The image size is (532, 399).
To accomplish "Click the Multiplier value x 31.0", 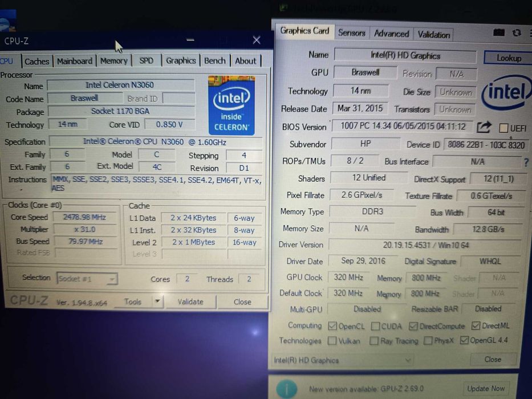I will pos(85,229).
